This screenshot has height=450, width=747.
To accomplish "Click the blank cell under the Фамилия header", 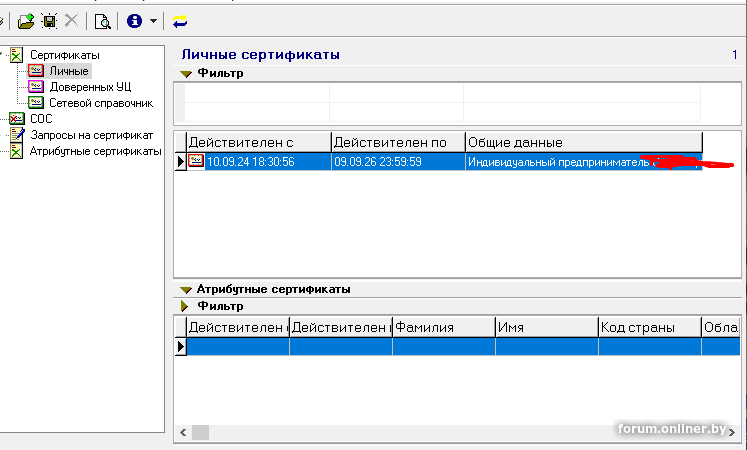I will pos(444,346).
